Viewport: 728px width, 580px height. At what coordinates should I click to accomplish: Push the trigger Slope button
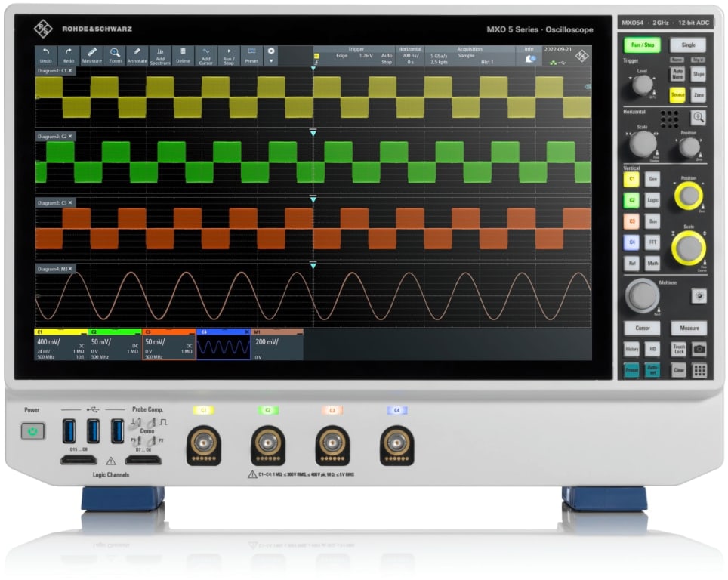point(699,74)
